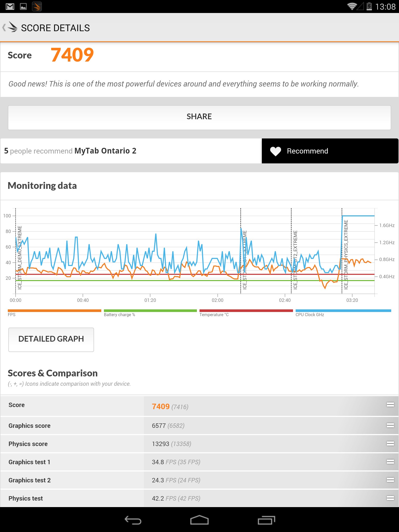Tap the blue CPU Clock legend bar

pos(343,311)
